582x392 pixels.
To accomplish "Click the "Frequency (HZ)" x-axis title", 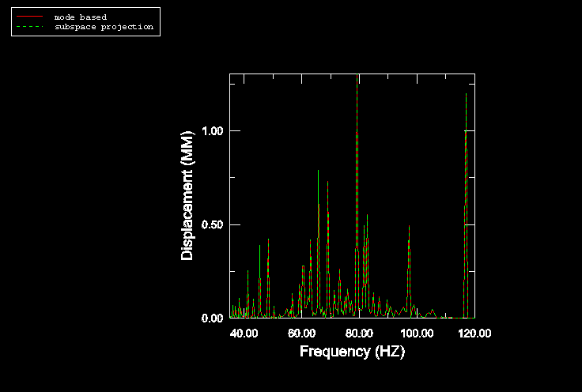I will click(352, 352).
